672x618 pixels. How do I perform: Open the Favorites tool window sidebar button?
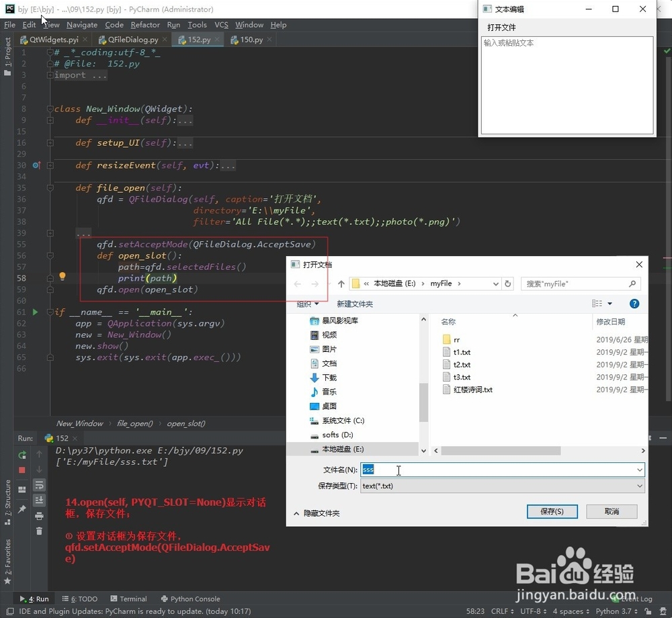click(7, 562)
